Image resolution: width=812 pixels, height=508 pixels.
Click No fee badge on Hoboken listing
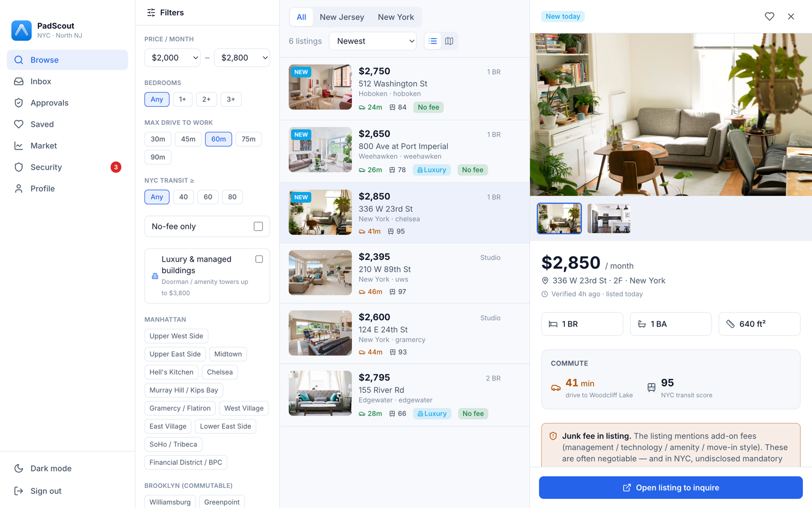tap(428, 107)
